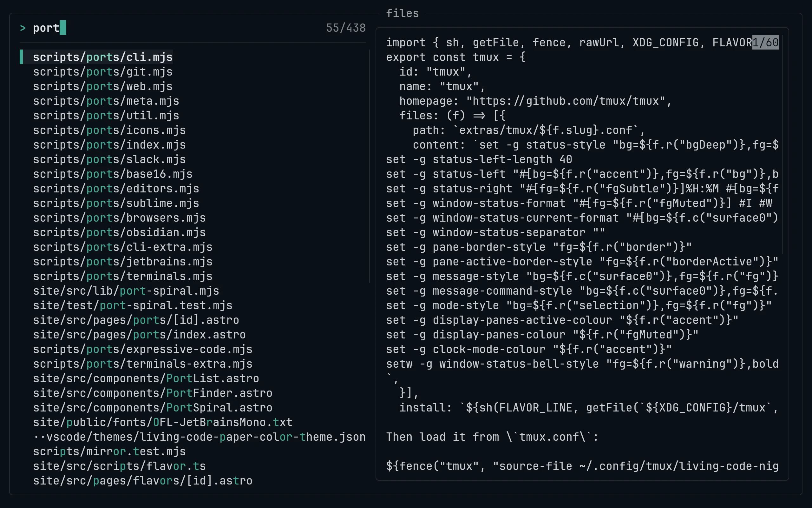Click the homepage github URL line
Viewport: 812px width, 508px height.
(535, 101)
